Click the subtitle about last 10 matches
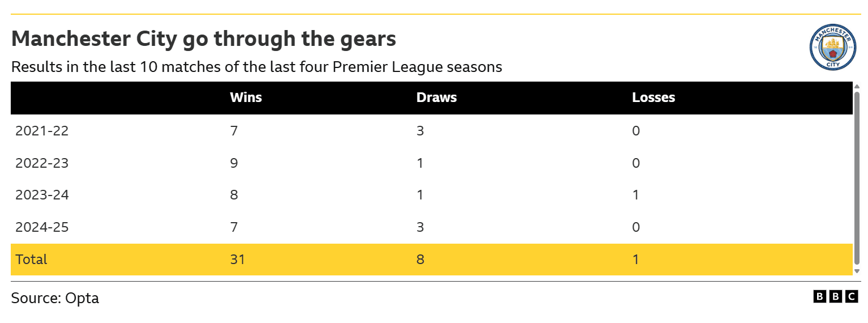Viewport: 868px width, 323px height. pos(256,67)
